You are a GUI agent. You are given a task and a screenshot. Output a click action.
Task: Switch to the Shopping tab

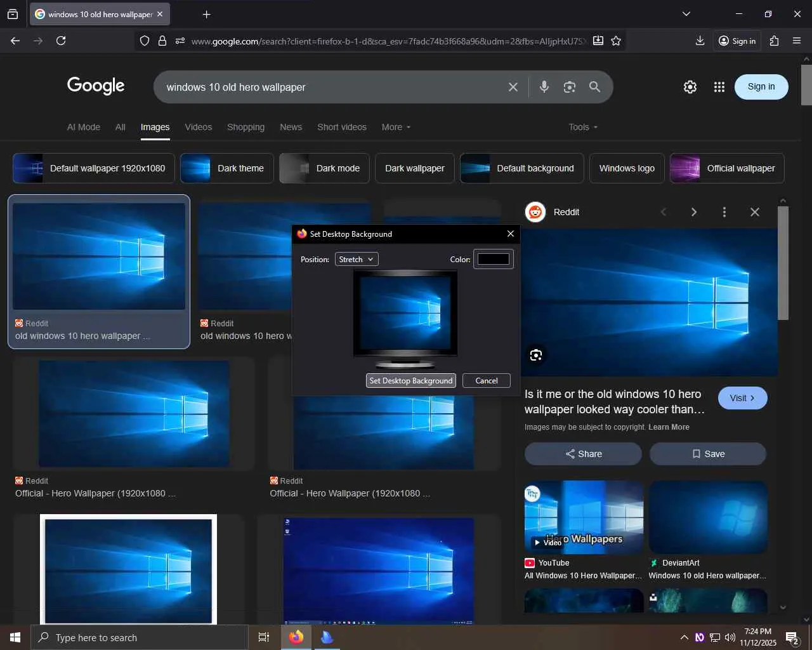coord(246,127)
